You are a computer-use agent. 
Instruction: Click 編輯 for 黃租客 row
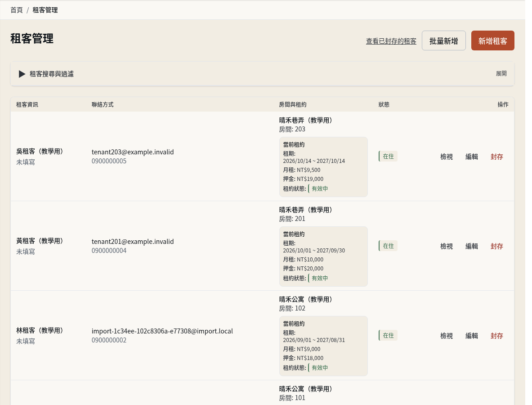(x=471, y=247)
